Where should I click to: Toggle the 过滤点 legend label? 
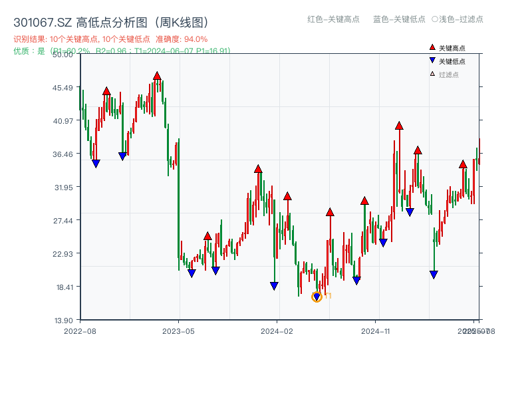[x=448, y=74]
